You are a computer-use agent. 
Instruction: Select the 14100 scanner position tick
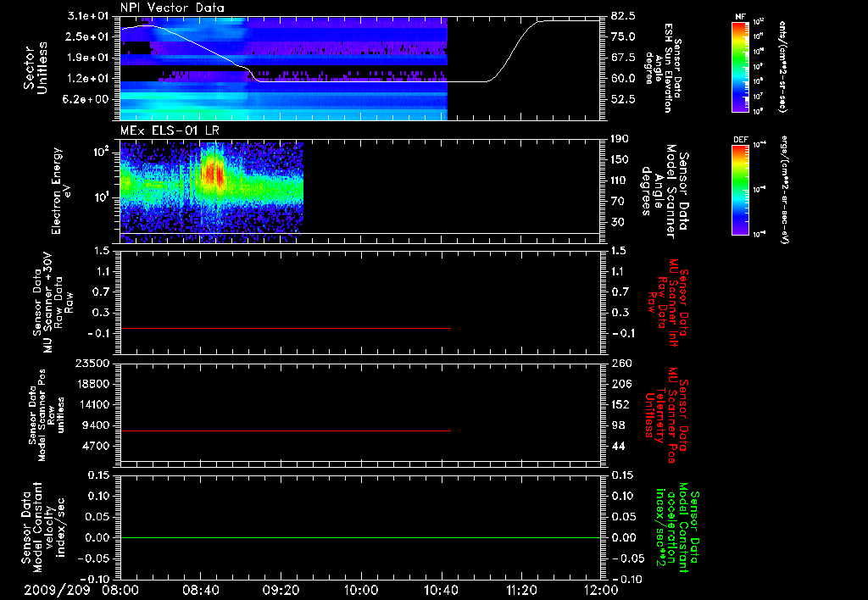tap(92, 404)
